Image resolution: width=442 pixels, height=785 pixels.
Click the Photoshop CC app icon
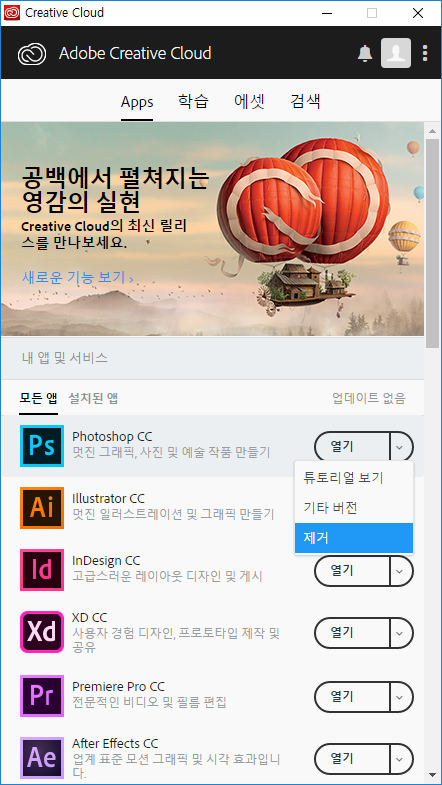pos(42,445)
